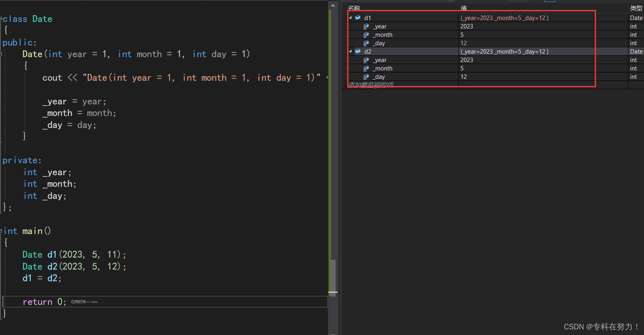Click the editor scrollbar up arrow

point(333,5)
